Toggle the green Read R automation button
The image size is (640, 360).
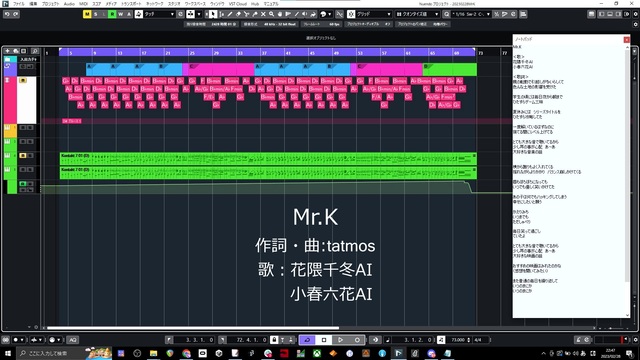[x=112, y=14]
